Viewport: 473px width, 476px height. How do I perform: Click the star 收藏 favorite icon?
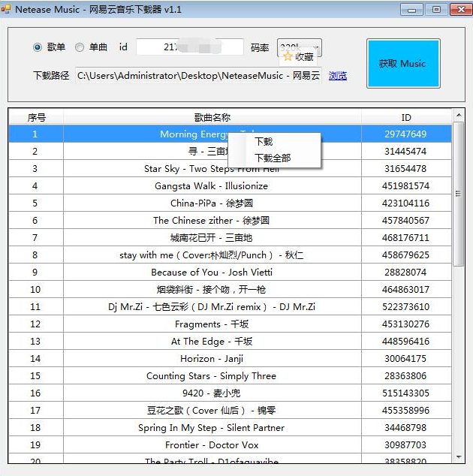[x=288, y=56]
